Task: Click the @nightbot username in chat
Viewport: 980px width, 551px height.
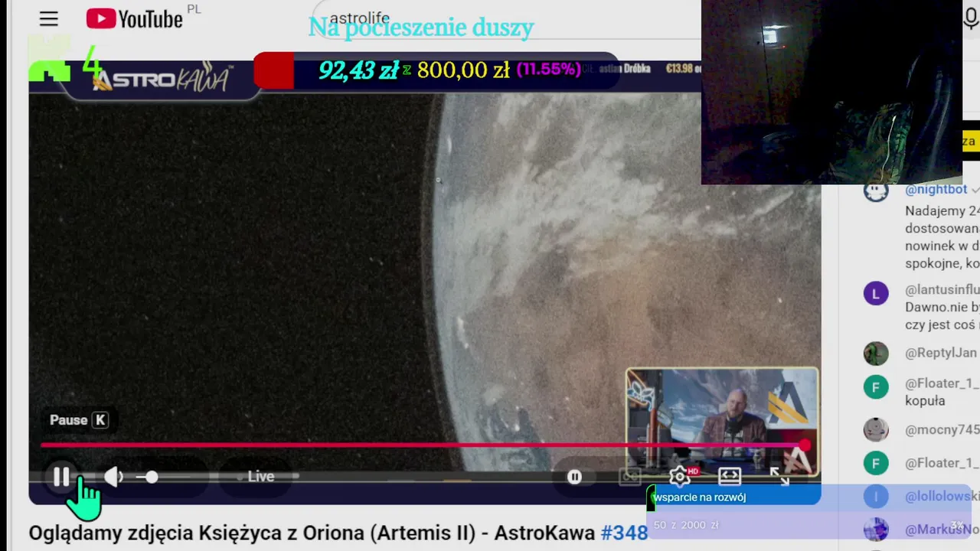Action: coord(936,189)
